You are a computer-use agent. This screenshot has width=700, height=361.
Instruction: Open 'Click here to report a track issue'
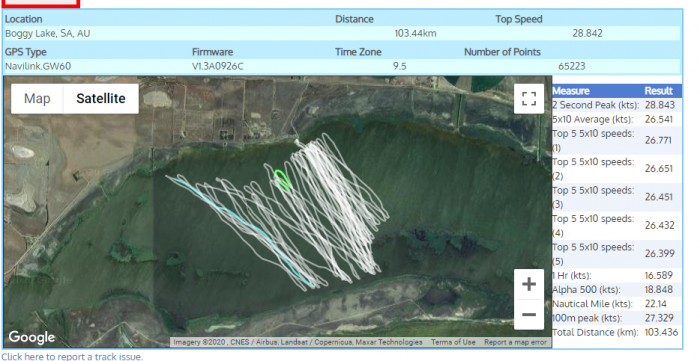[x=72, y=357]
